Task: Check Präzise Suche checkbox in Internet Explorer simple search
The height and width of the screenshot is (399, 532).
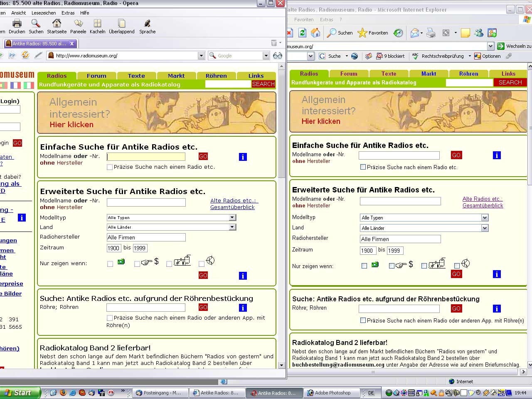Action: point(363,167)
